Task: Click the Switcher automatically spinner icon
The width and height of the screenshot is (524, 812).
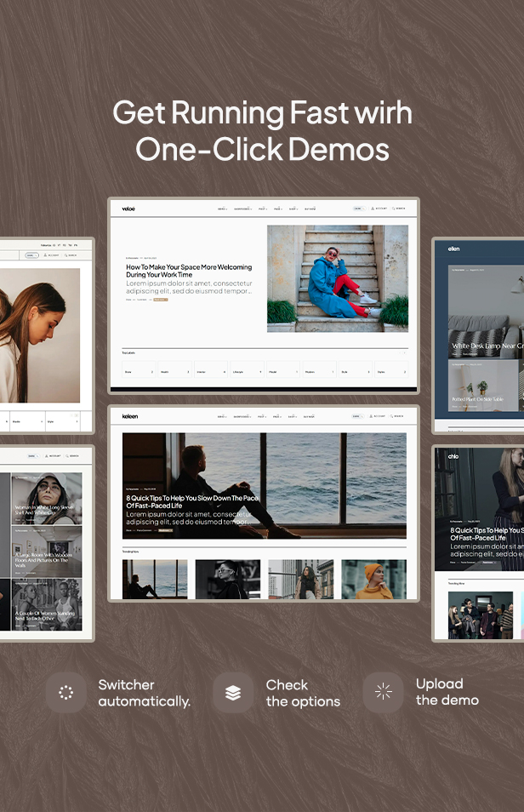Action: 65,693
